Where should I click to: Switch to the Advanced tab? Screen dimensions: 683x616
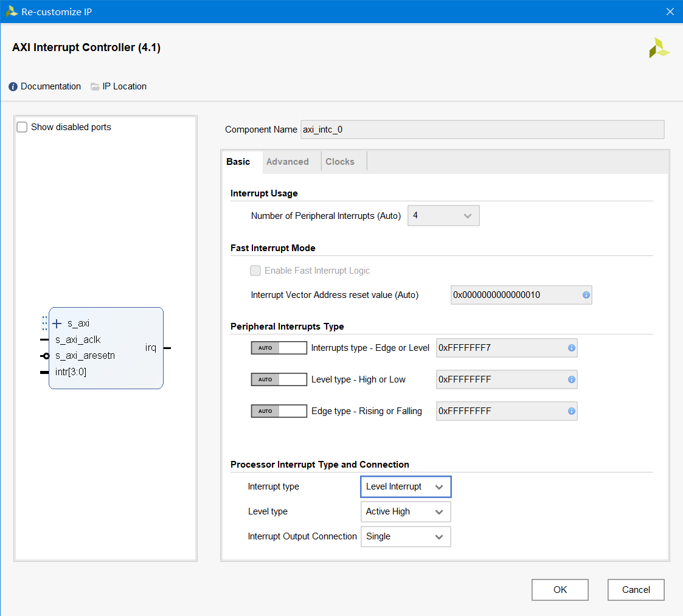[x=288, y=162]
